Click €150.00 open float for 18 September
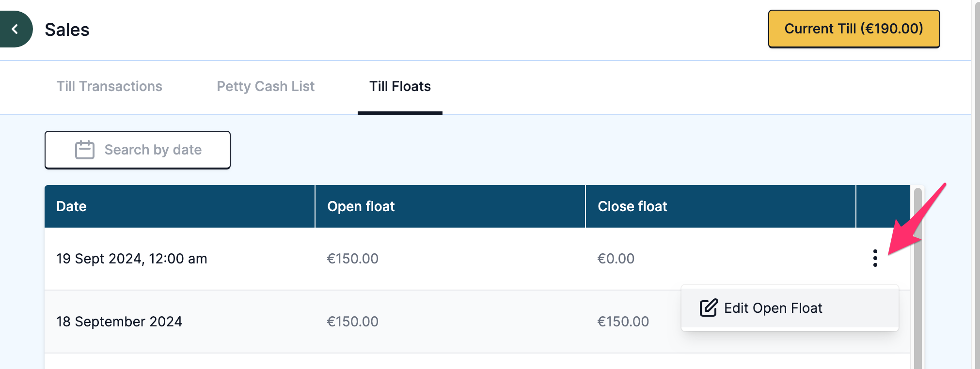The image size is (980, 369). 352,322
